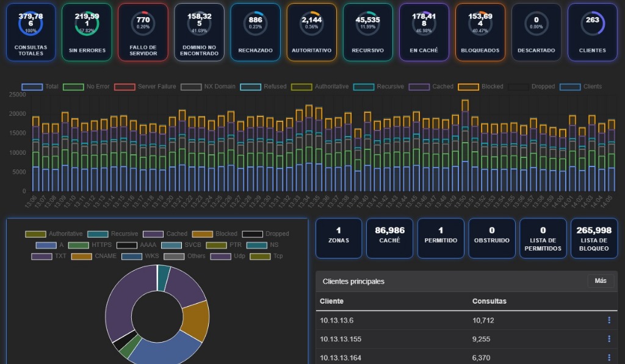The width and height of the screenshot is (625, 364).
Task: Open options menu for client 10.13.13.164
Action: (x=609, y=358)
